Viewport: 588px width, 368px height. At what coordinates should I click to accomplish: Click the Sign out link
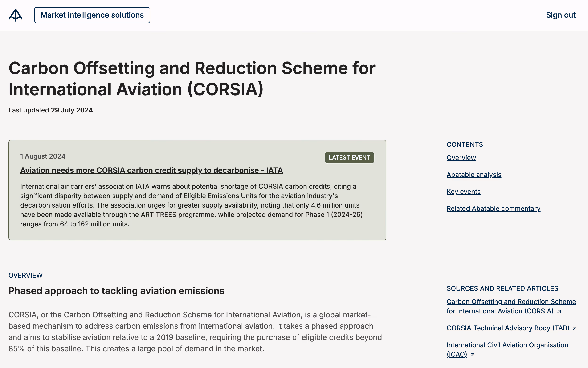pos(561,15)
